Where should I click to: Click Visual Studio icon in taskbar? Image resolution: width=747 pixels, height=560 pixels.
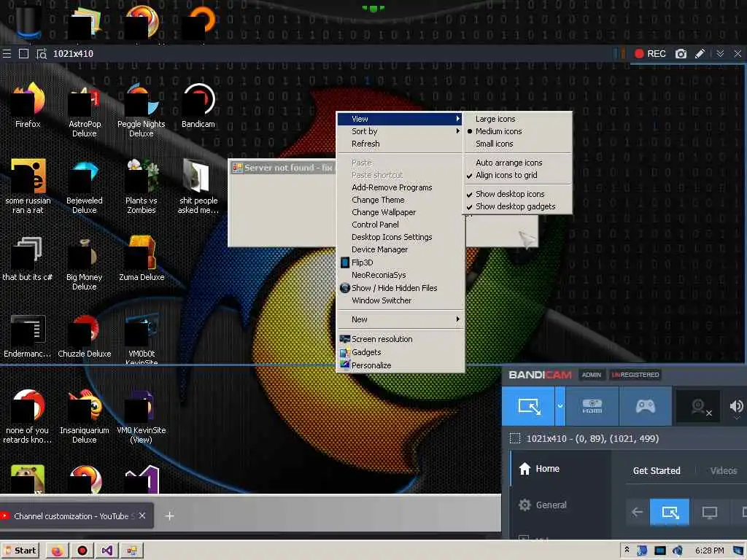107,551
